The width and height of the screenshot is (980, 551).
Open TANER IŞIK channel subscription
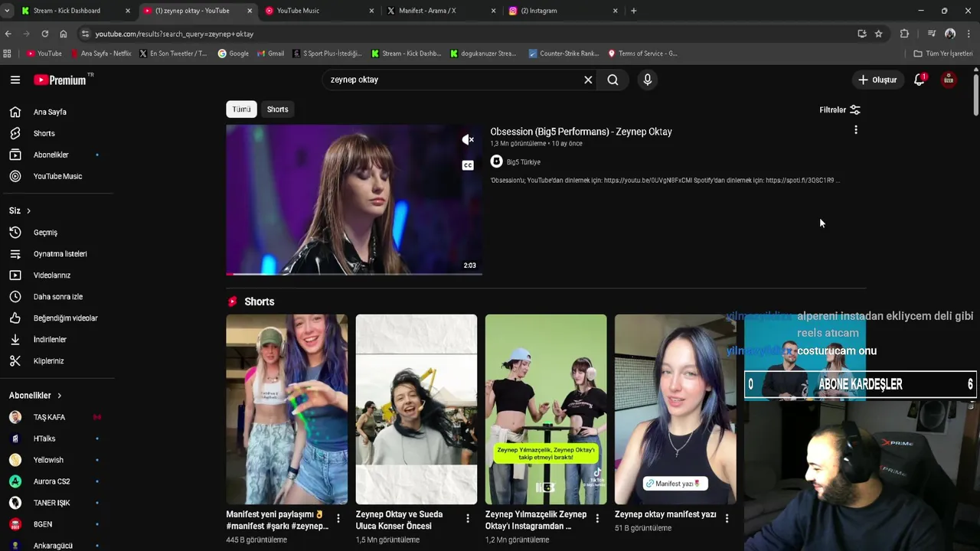click(x=51, y=503)
